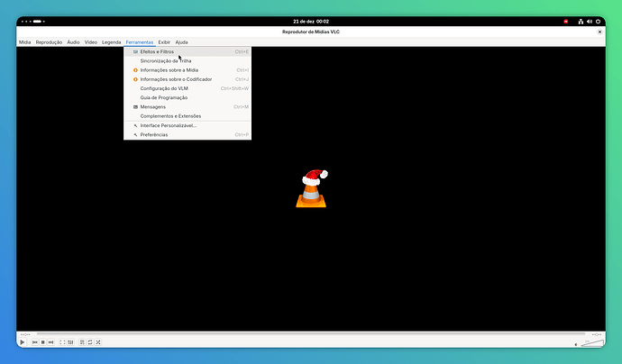
Task: Choose Preferências from the Ferramentas menu
Action: (x=154, y=134)
